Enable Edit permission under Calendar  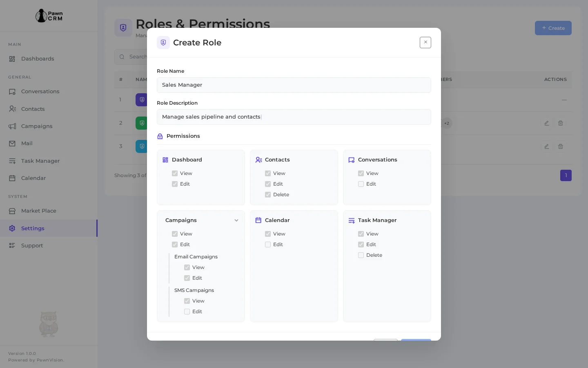(268, 245)
